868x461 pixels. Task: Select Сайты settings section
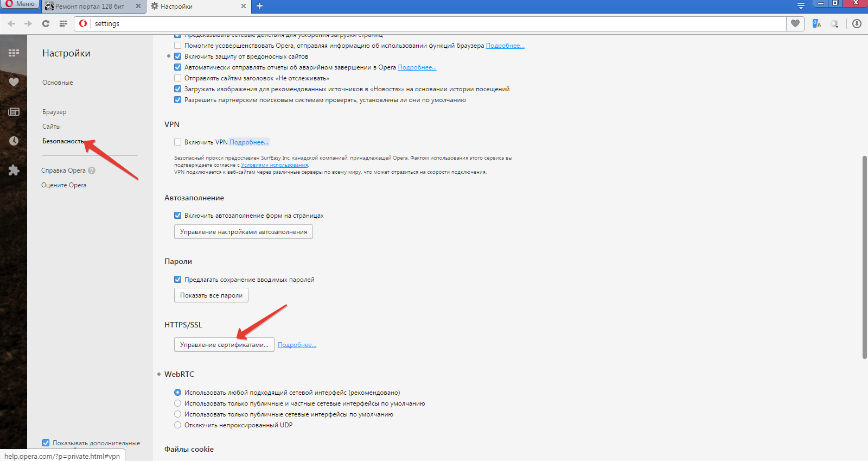[52, 127]
